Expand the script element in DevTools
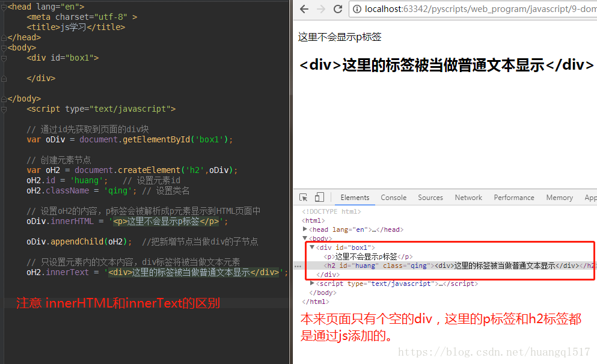597x364 pixels. click(312, 284)
